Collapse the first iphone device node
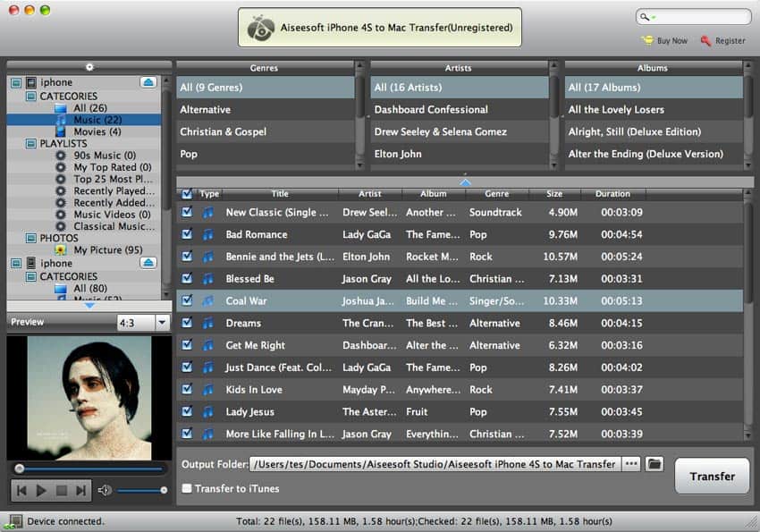Image resolution: width=760 pixels, height=532 pixels. pos(16,82)
